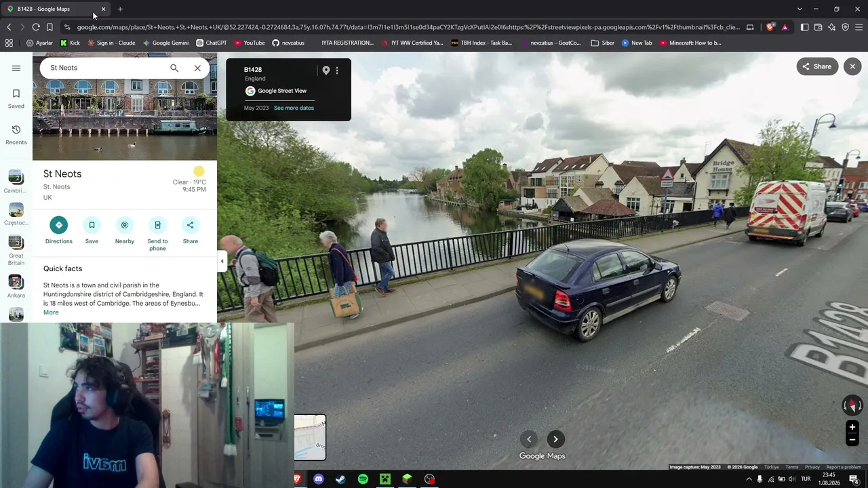This screenshot has width=868, height=488.
Task: Open the Google Gemini bookmark
Action: (x=166, y=43)
